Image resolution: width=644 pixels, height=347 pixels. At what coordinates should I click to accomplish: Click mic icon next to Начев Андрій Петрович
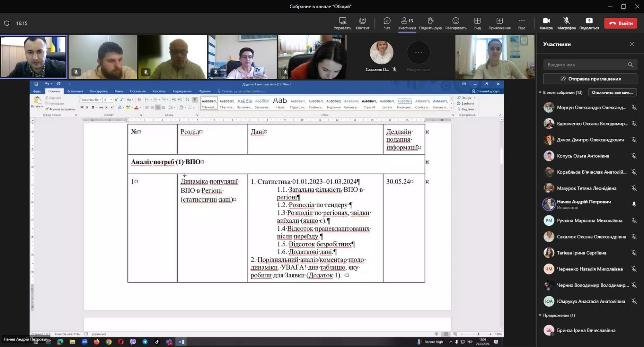tap(634, 204)
